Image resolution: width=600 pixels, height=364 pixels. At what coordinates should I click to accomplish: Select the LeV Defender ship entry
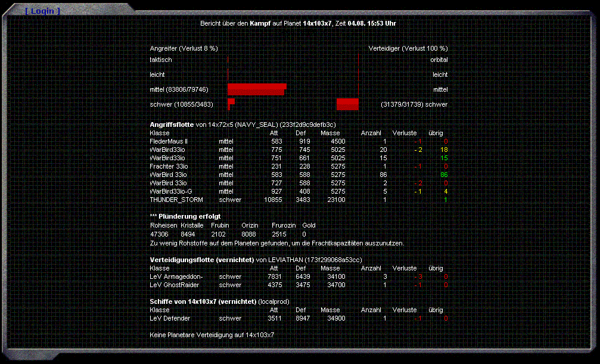point(170,318)
